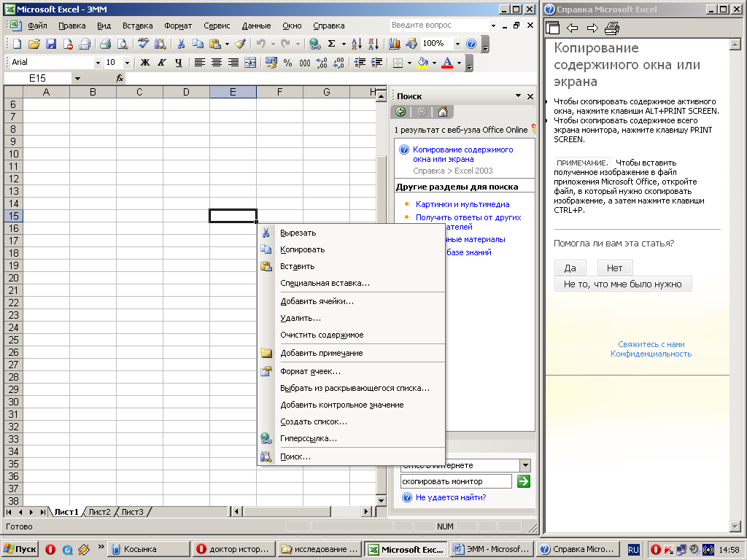Open 'Картинки и мультимедиа' link
Image resolution: width=747 pixels, height=560 pixels.
point(462,204)
